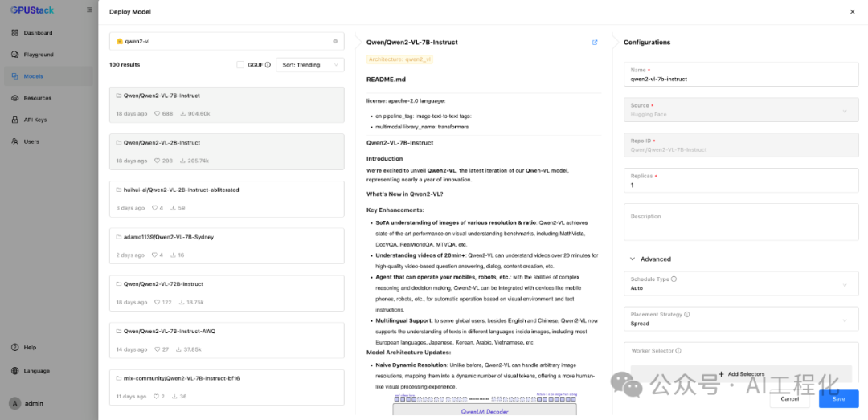Click the Repo ID field
Viewport: 868px width, 420px height.
(x=741, y=145)
